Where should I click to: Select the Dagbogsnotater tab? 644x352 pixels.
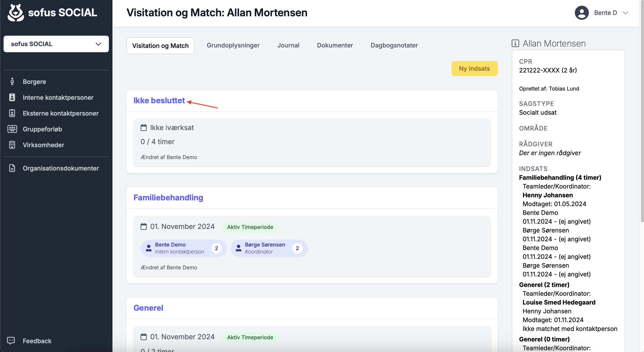pyautogui.click(x=394, y=45)
